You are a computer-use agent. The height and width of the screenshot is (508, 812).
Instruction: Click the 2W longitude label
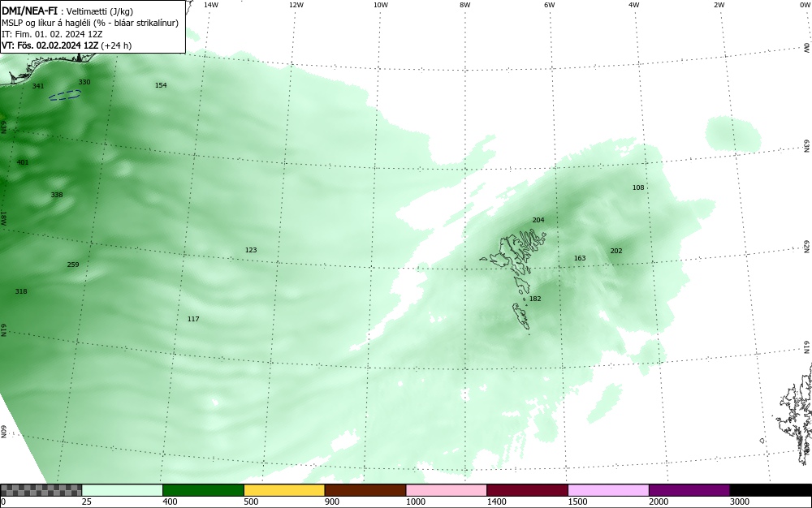pyautogui.click(x=719, y=5)
